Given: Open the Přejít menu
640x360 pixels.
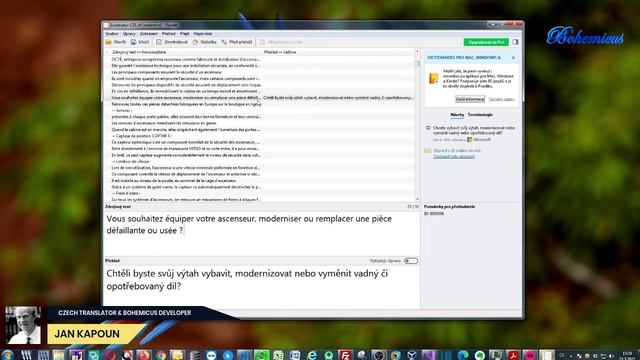Looking at the screenshot, I should 184,34.
